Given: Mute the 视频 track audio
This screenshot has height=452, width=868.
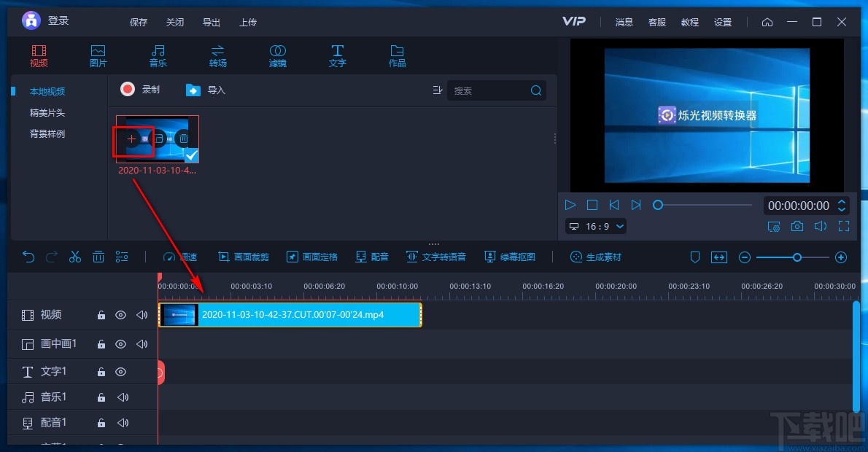Looking at the screenshot, I should (142, 315).
